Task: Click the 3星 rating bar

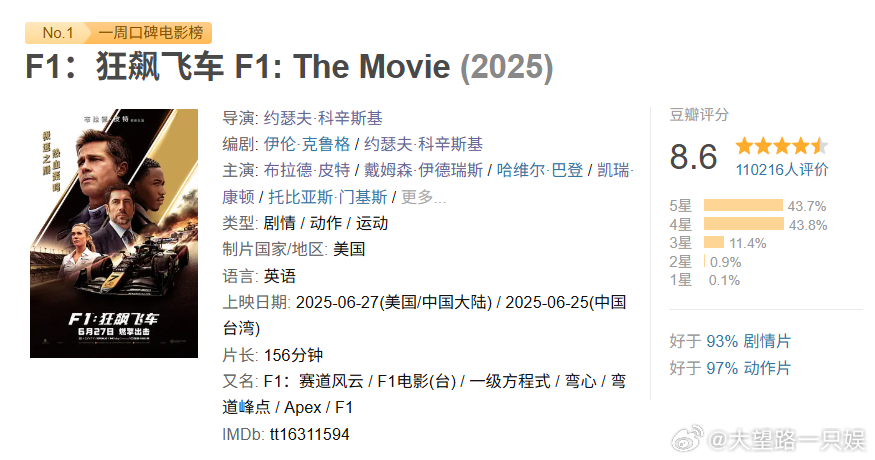Action: pos(714,243)
